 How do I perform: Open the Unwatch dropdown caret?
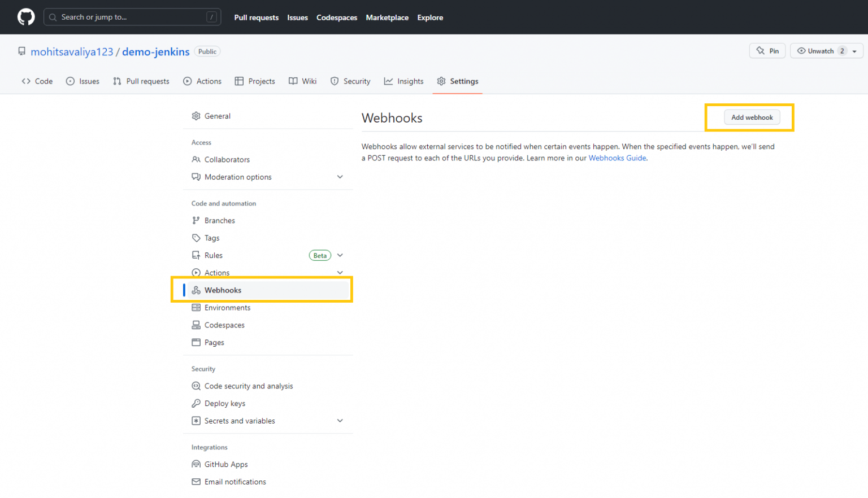pyautogui.click(x=855, y=51)
